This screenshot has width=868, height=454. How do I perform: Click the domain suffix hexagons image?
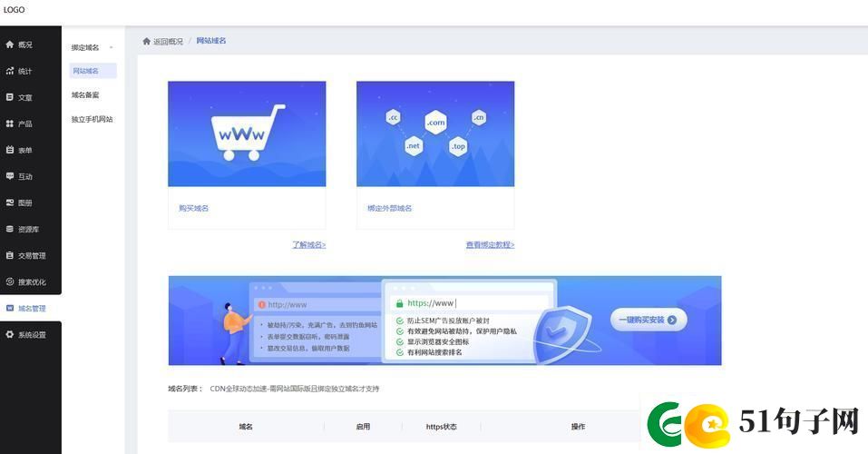pos(435,133)
